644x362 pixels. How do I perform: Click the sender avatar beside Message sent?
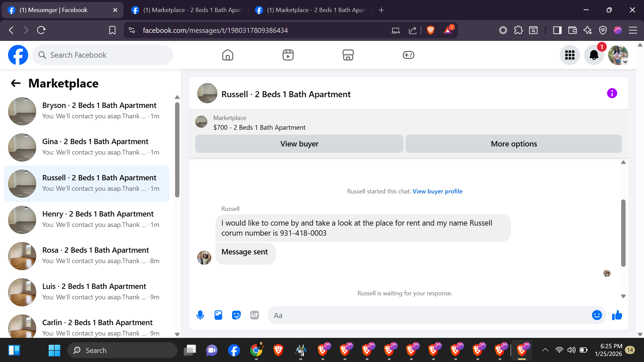204,257
